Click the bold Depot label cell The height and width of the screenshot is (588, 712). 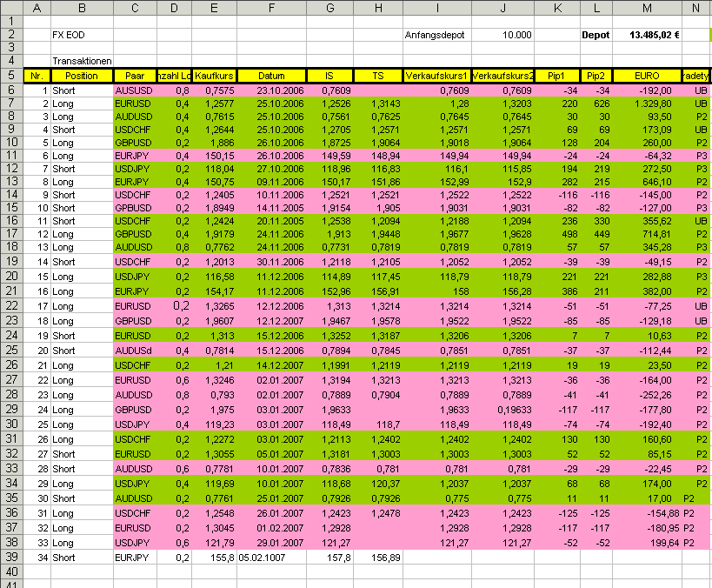[596, 35]
